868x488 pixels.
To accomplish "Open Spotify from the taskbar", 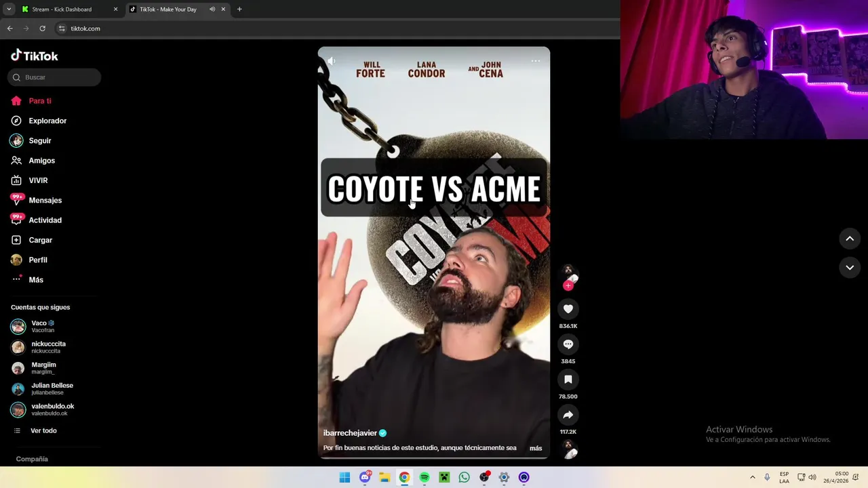I will 425,477.
